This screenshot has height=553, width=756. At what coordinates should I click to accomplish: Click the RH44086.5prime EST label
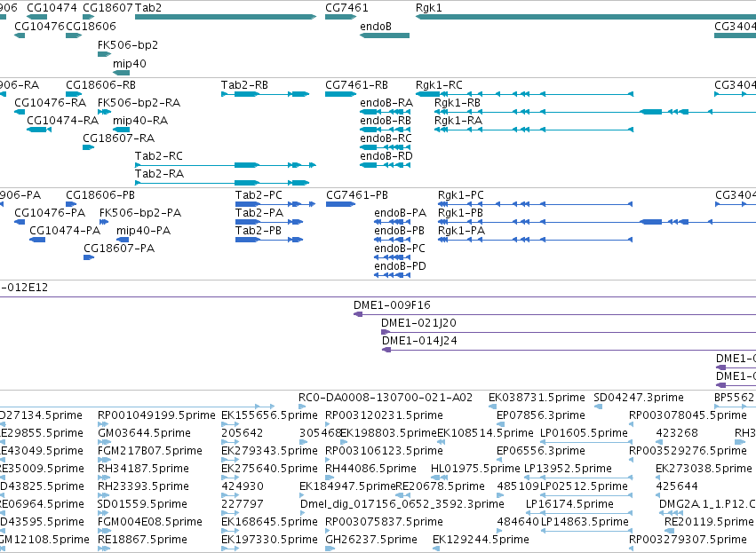tap(370, 468)
